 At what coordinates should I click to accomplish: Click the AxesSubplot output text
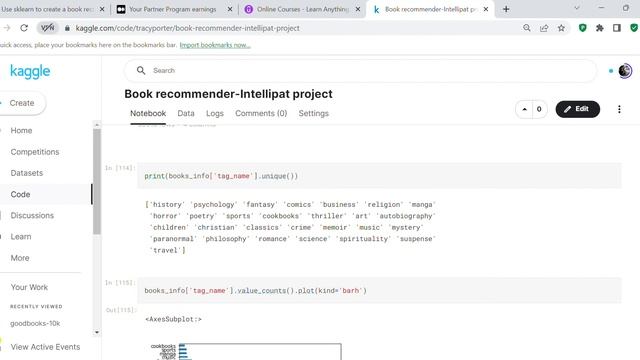tap(173, 319)
